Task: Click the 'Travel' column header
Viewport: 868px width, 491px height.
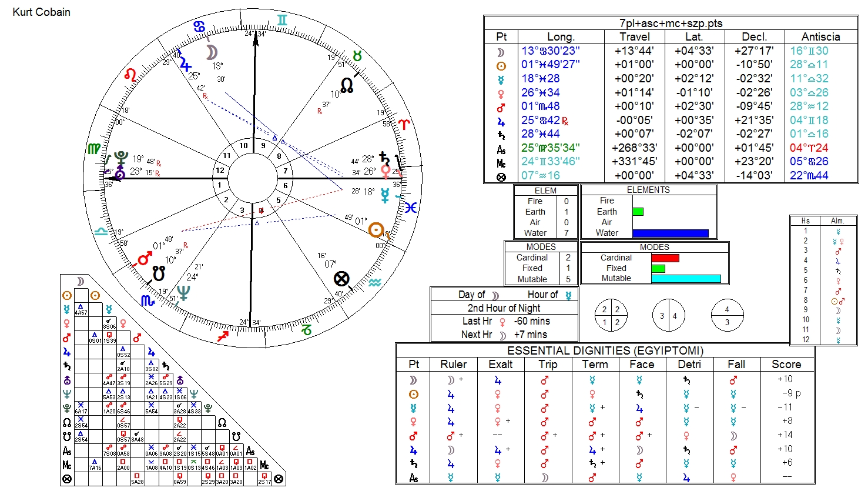Action: pos(635,36)
